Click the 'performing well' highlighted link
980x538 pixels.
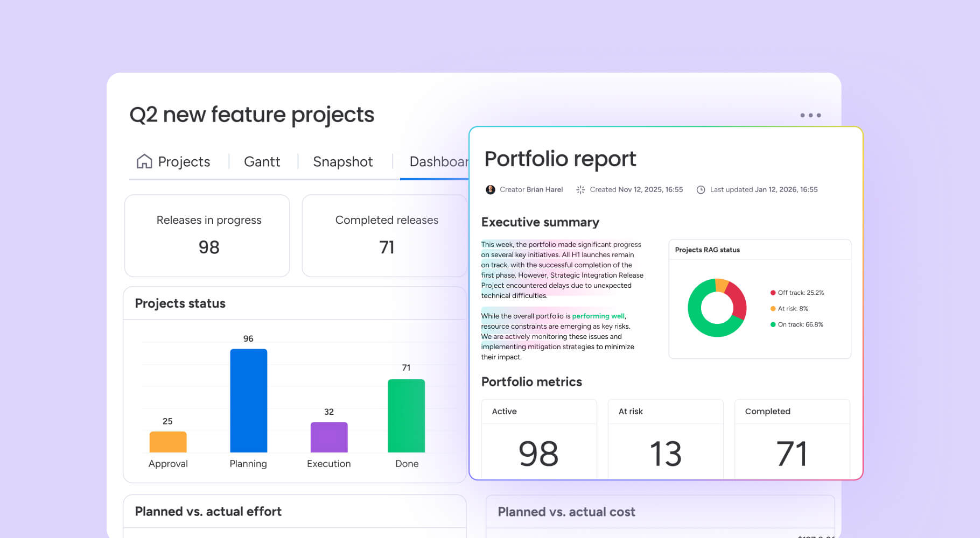click(598, 316)
